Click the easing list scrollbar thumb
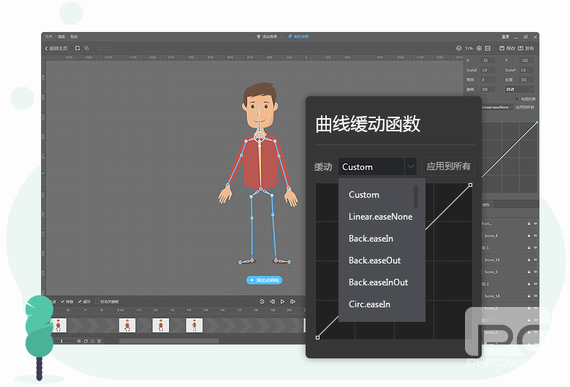Screen dimensions: 570x387 416,197
